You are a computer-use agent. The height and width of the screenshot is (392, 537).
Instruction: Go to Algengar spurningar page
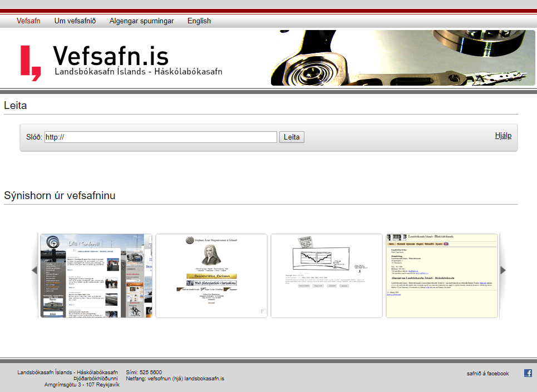click(141, 21)
